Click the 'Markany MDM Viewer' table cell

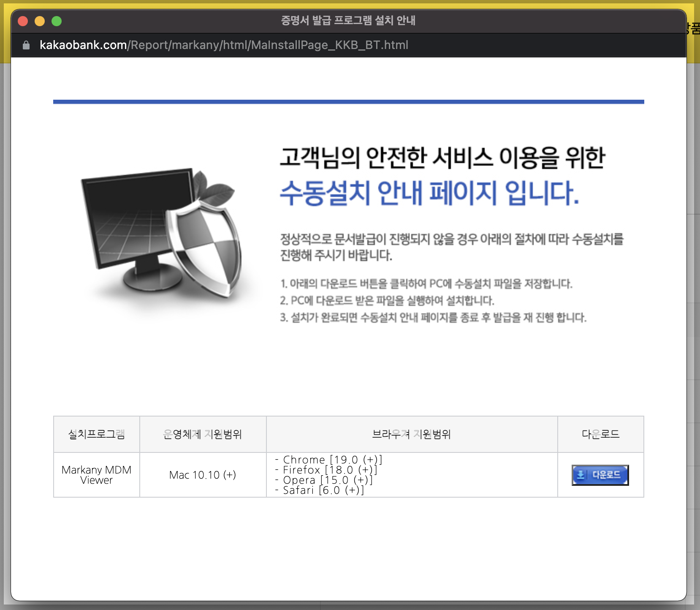(97, 475)
